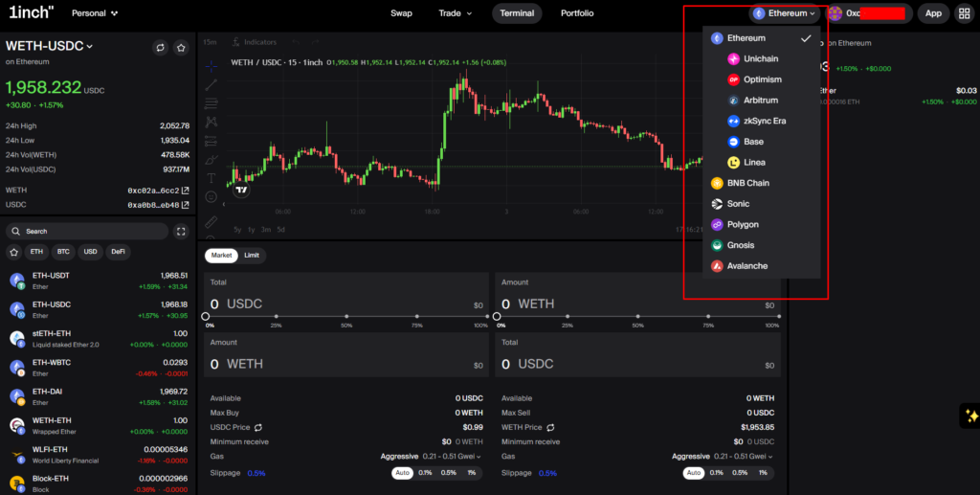This screenshot has height=495, width=980.
Task: Open the Terminal tab
Action: point(517,13)
